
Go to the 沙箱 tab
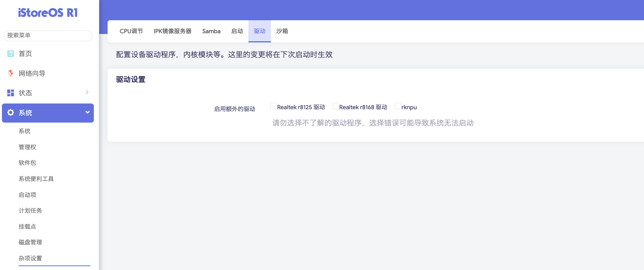282,31
